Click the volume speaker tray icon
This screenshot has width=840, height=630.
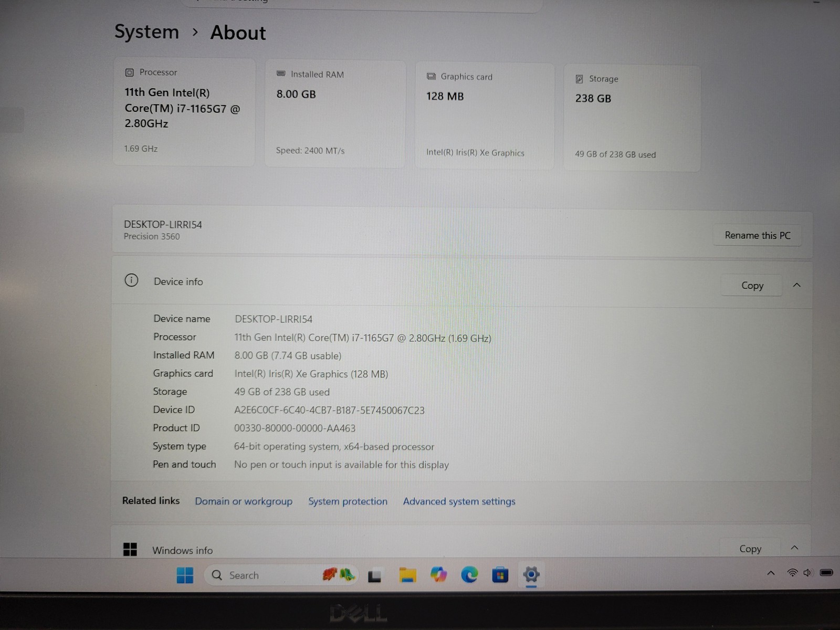pos(807,573)
